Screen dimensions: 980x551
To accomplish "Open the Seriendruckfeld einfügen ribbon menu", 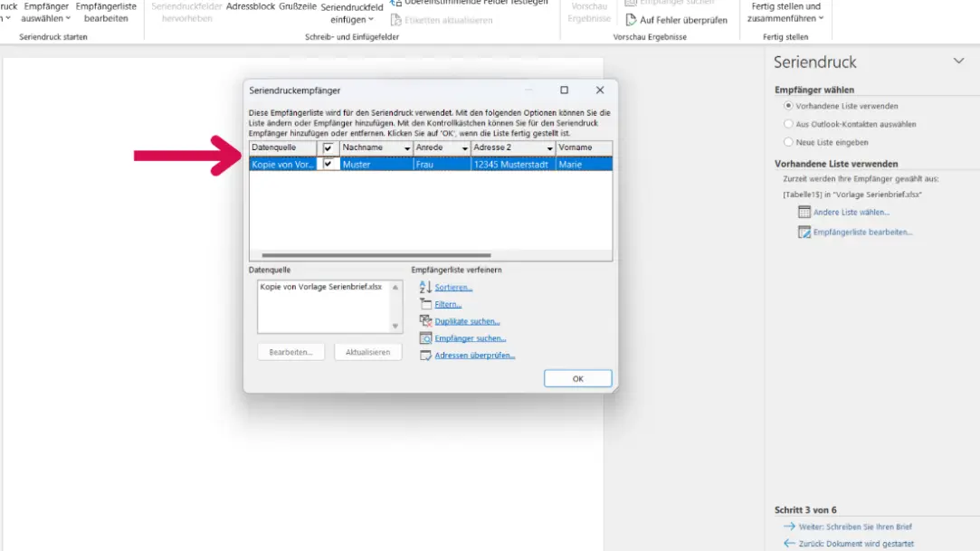I will point(351,13).
